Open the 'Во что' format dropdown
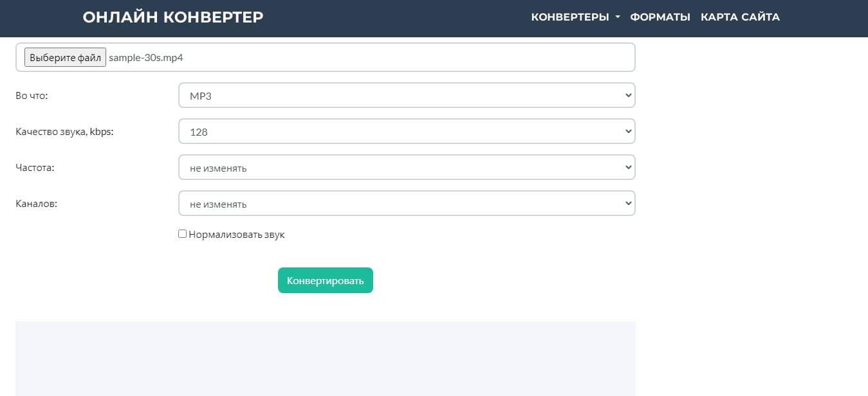Image resolution: width=868 pixels, height=396 pixels. click(x=407, y=95)
